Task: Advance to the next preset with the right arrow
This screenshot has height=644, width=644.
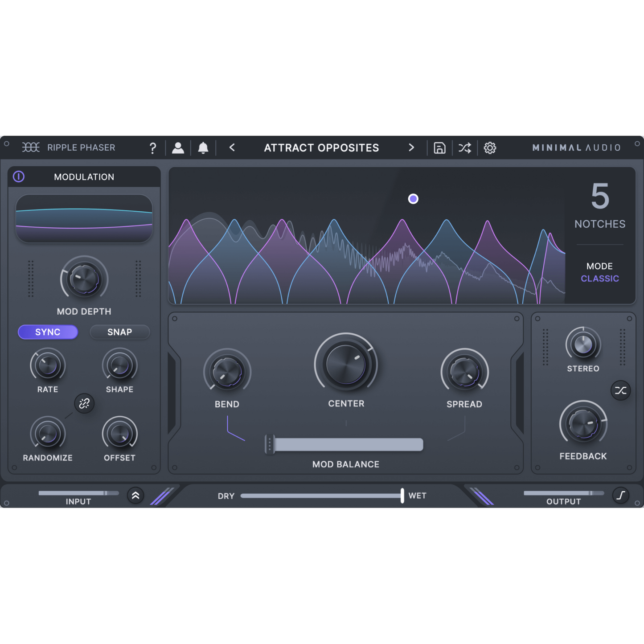Action: click(x=411, y=148)
